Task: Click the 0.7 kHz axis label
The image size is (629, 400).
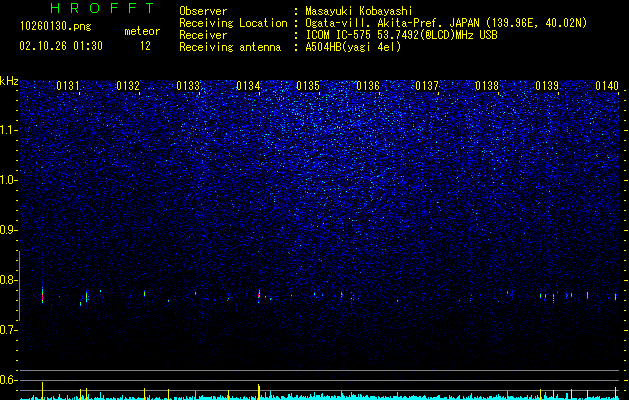Action: pyautogui.click(x=8, y=330)
